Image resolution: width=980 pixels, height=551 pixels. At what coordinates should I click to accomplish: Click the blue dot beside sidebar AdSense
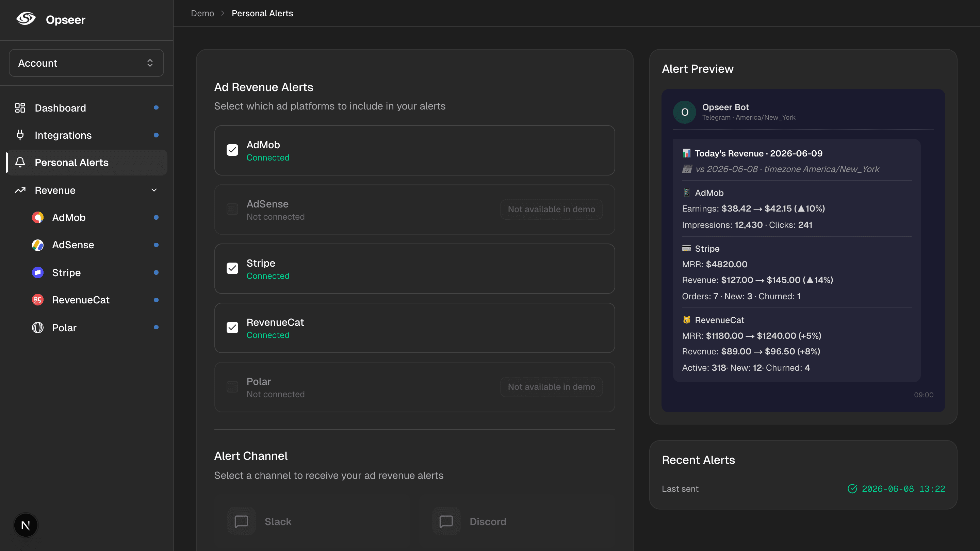[156, 245]
